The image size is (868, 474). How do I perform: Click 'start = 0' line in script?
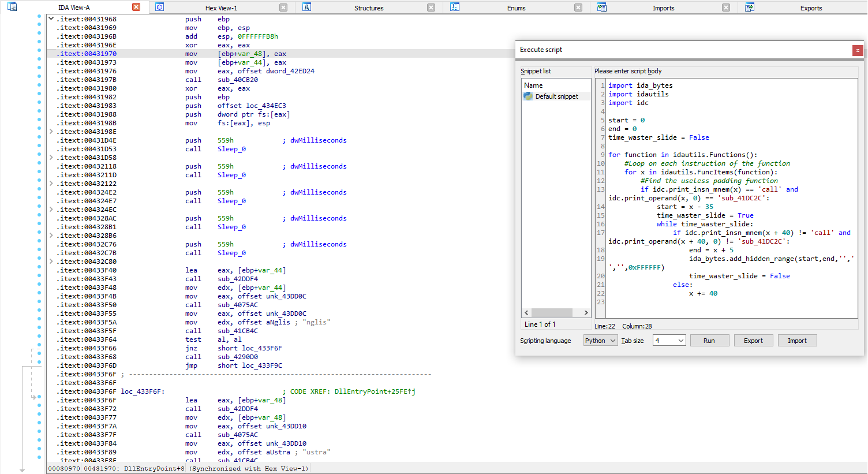[x=626, y=120]
